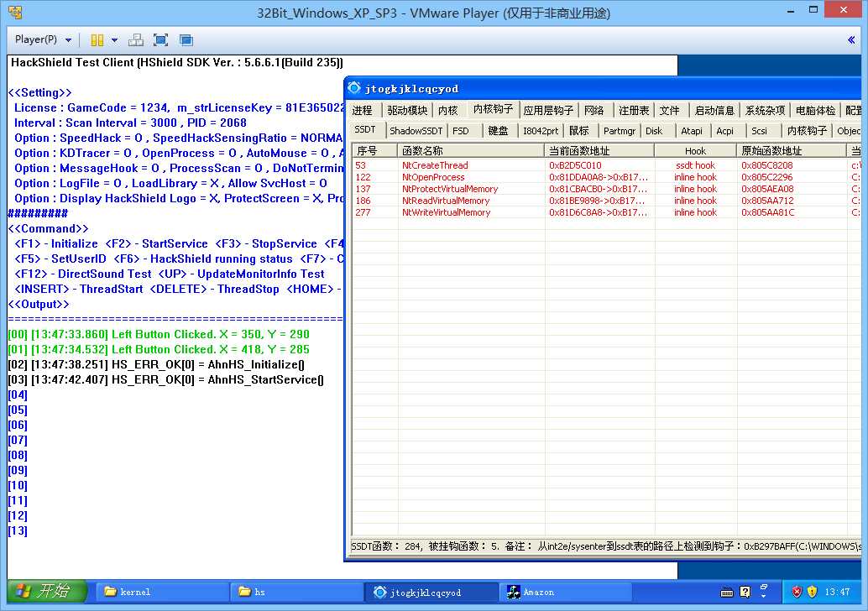Activate the jtogkjklcqcyod taskbar button
The width and height of the screenshot is (868, 611).
click(431, 593)
